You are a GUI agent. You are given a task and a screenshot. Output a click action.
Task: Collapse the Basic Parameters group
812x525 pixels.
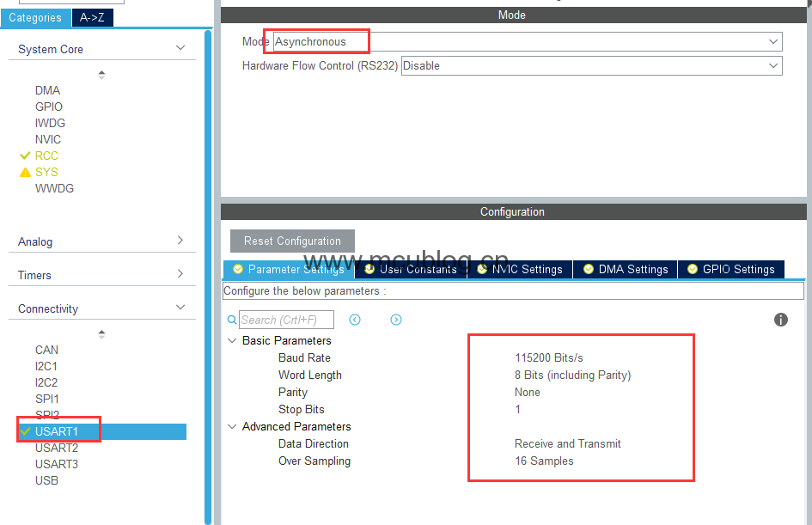[x=232, y=340]
